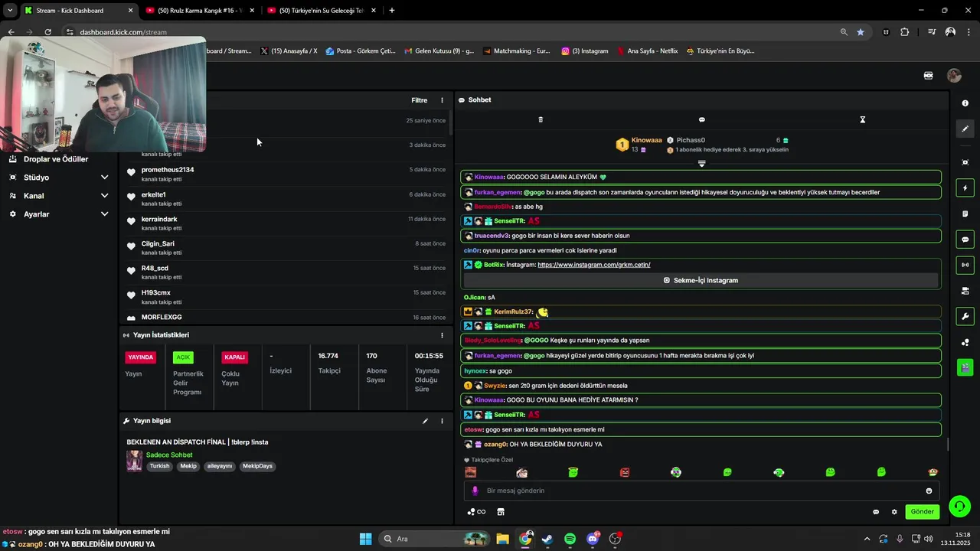The height and width of the screenshot is (551, 980).
Task: Open chat settings gear icon
Action: click(893, 512)
